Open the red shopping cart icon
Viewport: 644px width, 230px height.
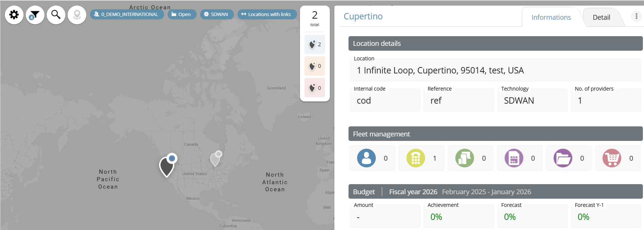[612, 158]
